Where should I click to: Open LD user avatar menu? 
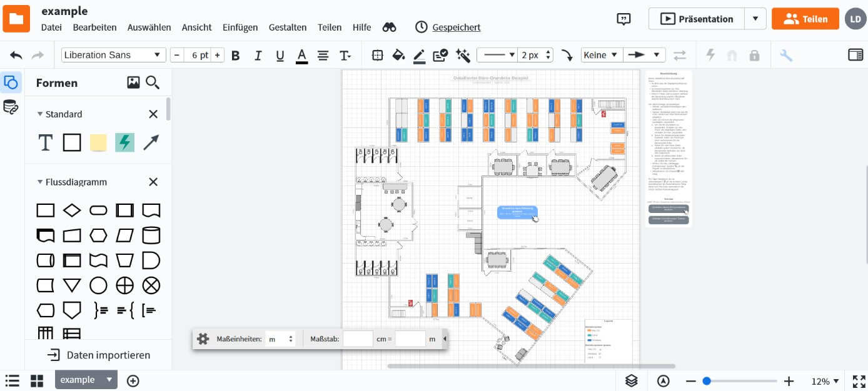(855, 19)
